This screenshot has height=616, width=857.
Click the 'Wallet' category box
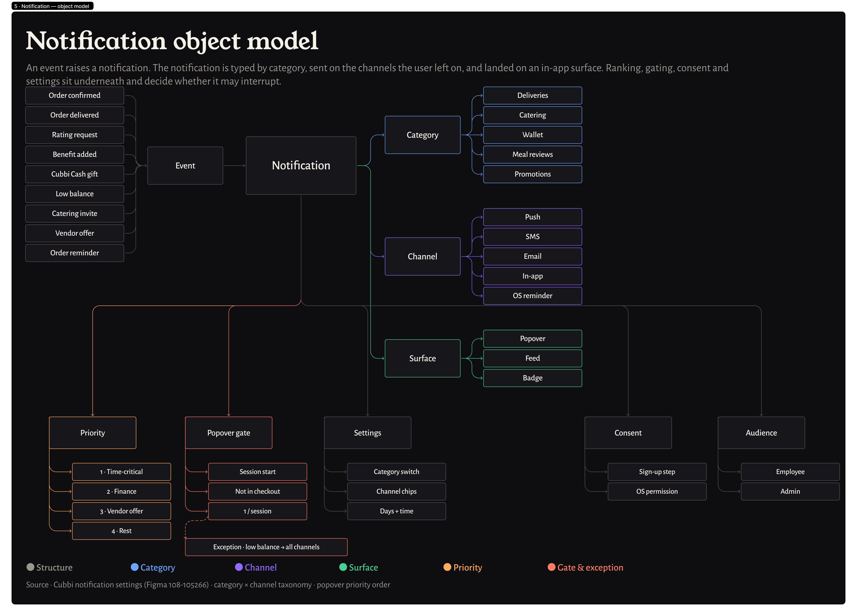[532, 135]
